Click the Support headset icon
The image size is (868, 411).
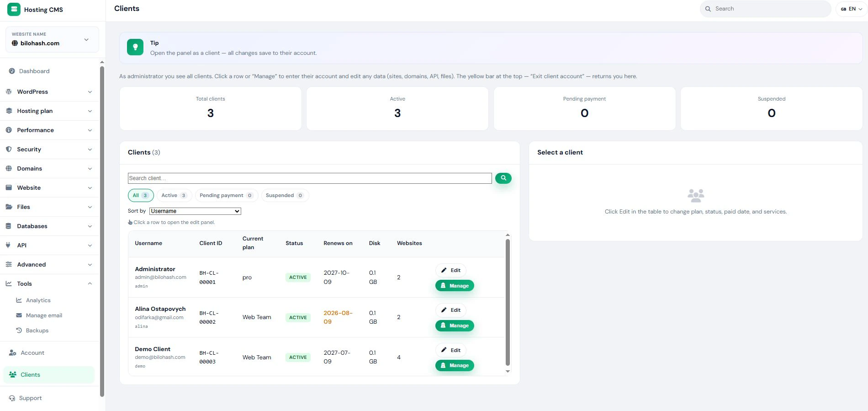click(12, 398)
